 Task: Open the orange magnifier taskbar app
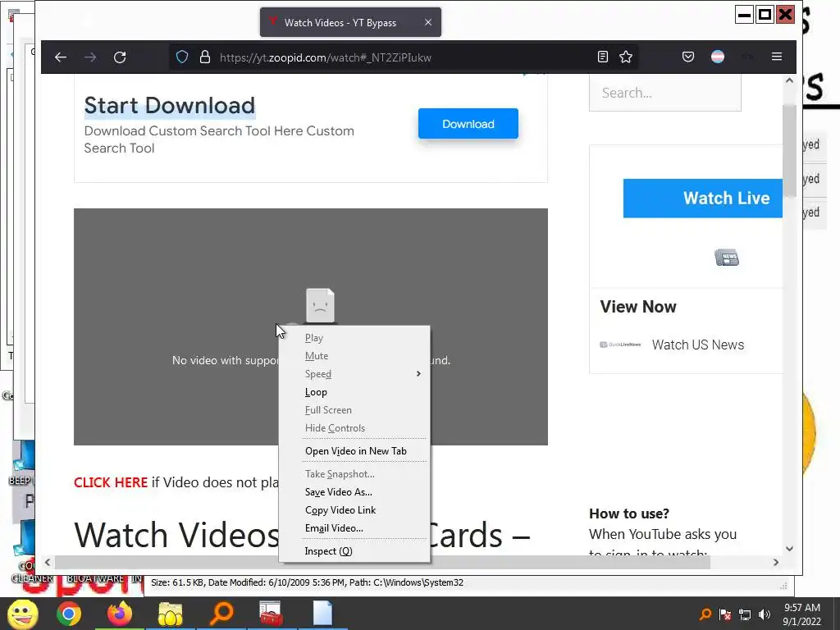[221, 614]
